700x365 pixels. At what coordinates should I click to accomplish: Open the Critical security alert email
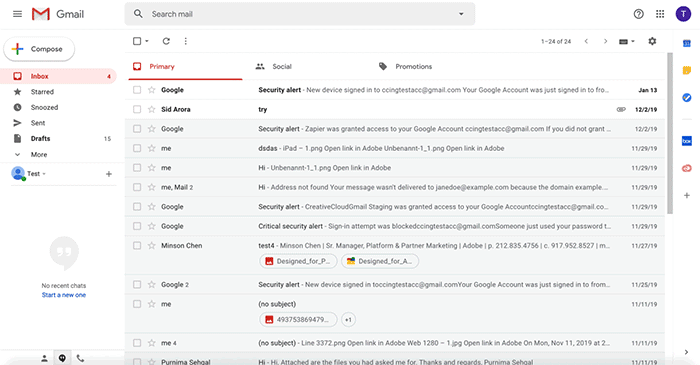click(x=395, y=226)
